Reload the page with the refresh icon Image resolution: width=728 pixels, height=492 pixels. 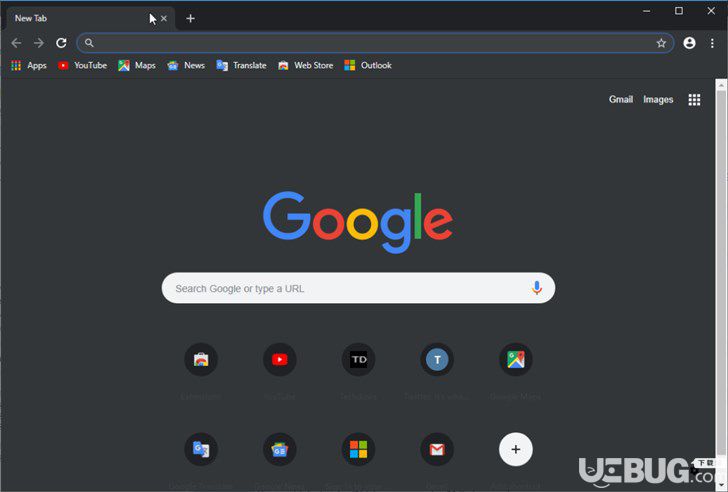(x=61, y=43)
